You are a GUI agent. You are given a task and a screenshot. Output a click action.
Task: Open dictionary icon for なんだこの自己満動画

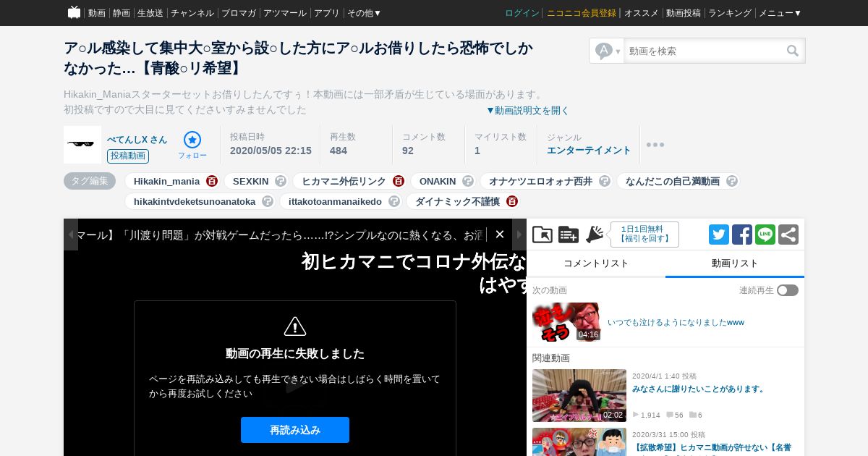click(732, 181)
